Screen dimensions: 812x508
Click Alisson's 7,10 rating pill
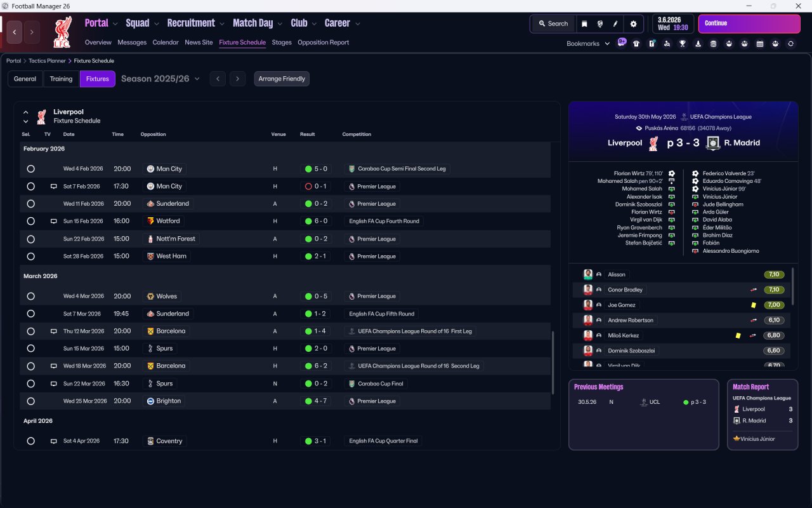point(774,274)
